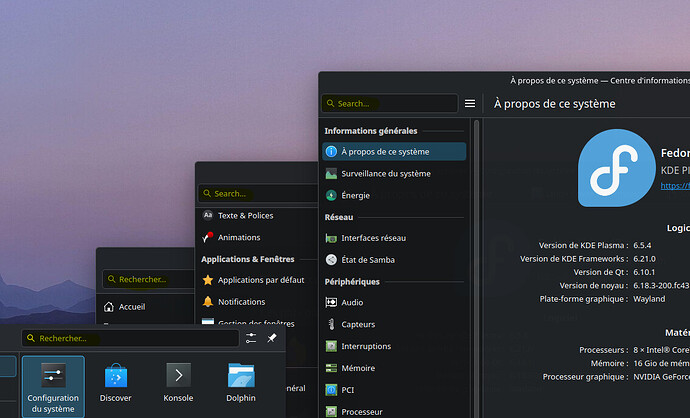The height and width of the screenshot is (418, 690).
Task: Open Configuration du système launcher
Action: pyautogui.click(x=53, y=385)
